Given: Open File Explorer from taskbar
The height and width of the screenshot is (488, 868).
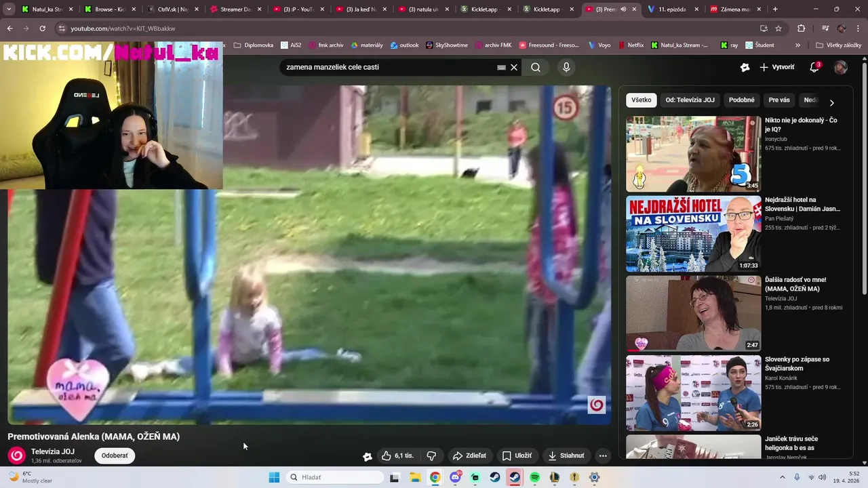Looking at the screenshot, I should 415,477.
